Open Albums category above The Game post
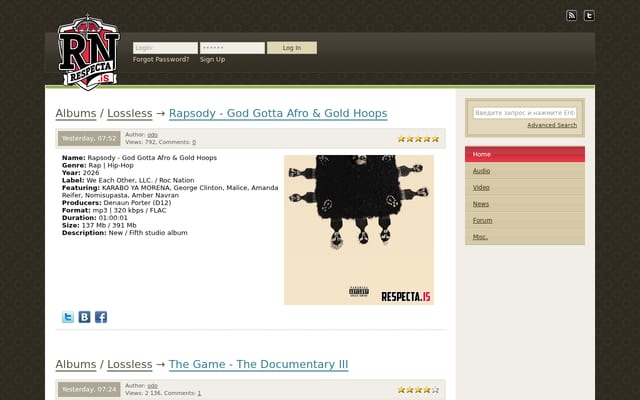 (76, 364)
